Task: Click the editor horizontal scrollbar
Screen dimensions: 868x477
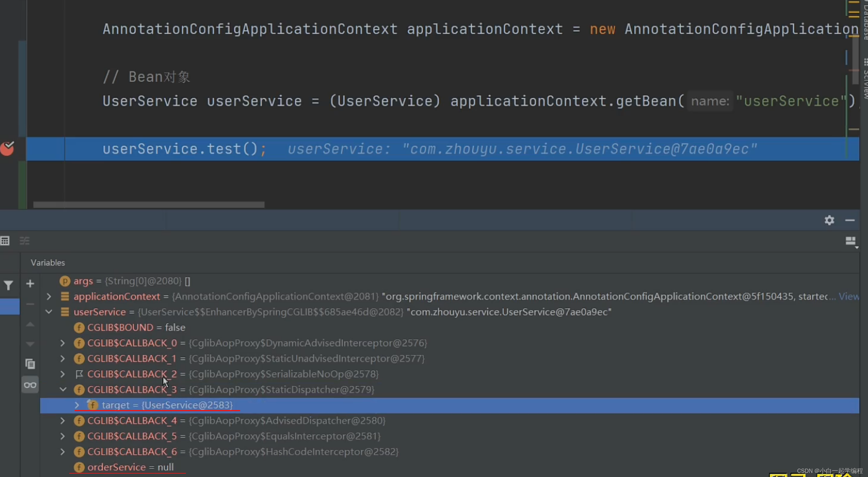Action: pos(149,205)
